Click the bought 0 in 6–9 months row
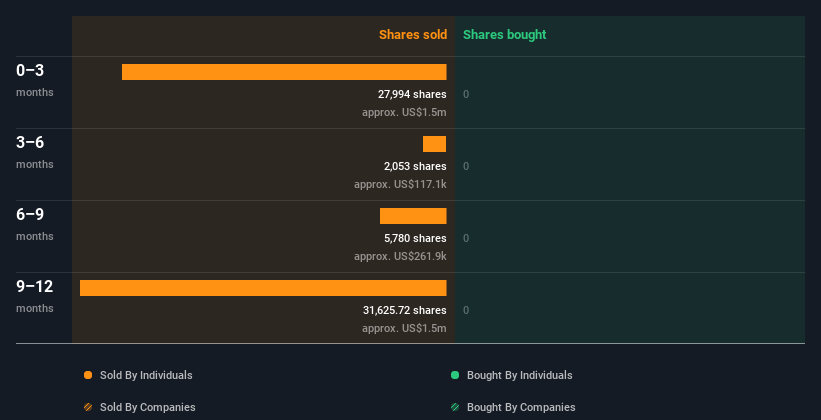 click(466, 238)
